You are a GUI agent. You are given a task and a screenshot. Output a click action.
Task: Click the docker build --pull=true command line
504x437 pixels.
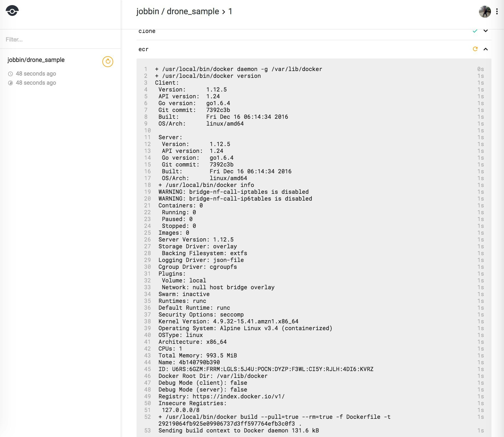tap(274, 420)
